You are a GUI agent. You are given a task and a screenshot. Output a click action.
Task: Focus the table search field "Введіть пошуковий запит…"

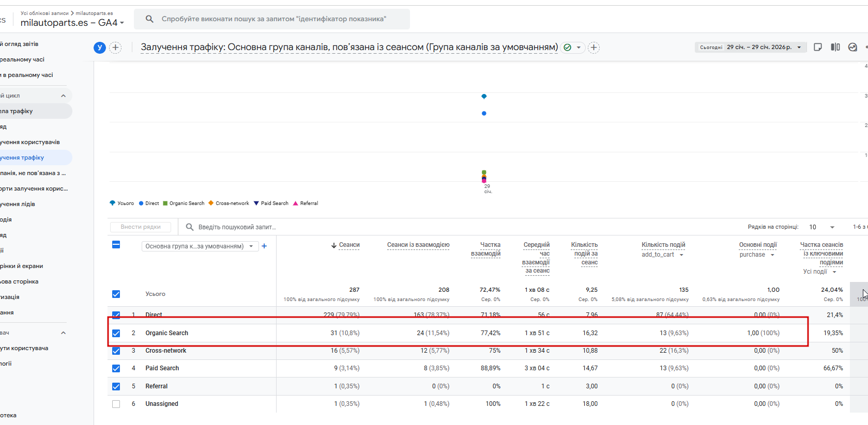pos(237,227)
